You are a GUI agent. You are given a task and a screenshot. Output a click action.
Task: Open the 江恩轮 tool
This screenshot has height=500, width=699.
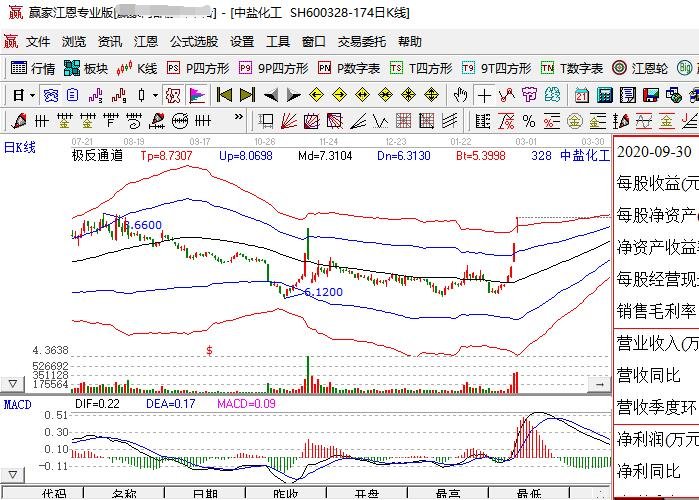[x=640, y=68]
